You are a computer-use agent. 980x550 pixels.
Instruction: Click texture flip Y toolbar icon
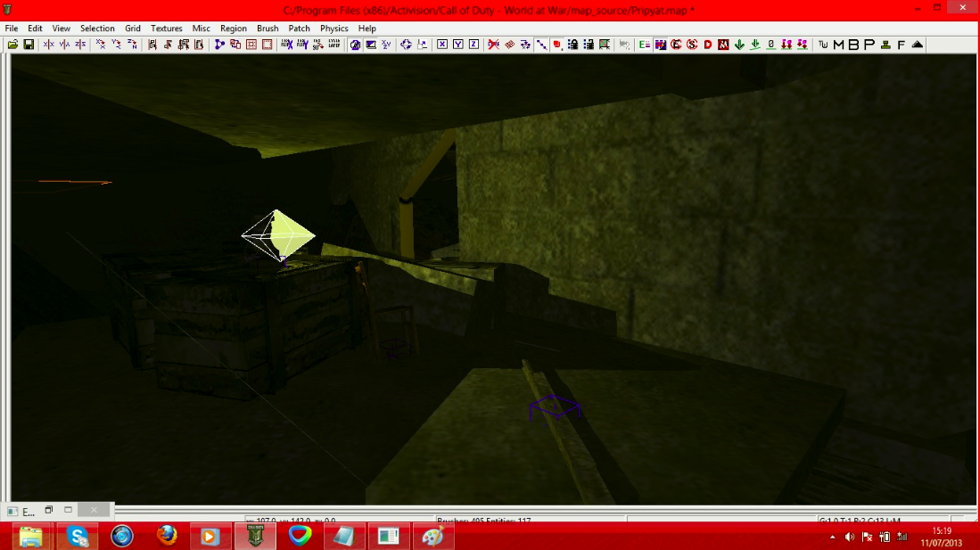(x=302, y=45)
